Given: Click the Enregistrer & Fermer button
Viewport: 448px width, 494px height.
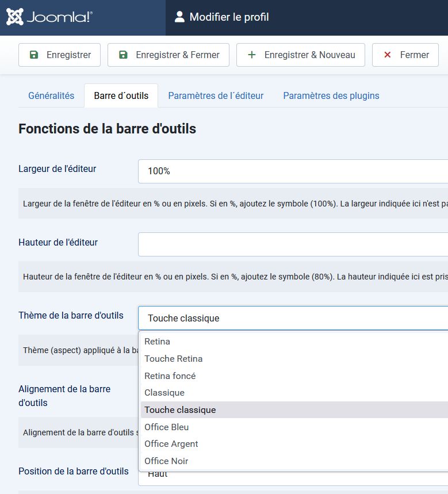Looking at the screenshot, I should (x=169, y=55).
